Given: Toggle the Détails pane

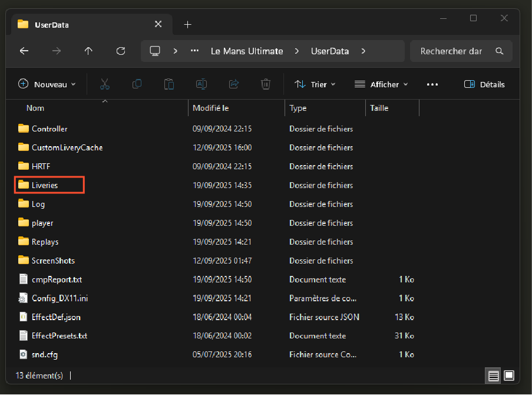Looking at the screenshot, I should (484, 84).
